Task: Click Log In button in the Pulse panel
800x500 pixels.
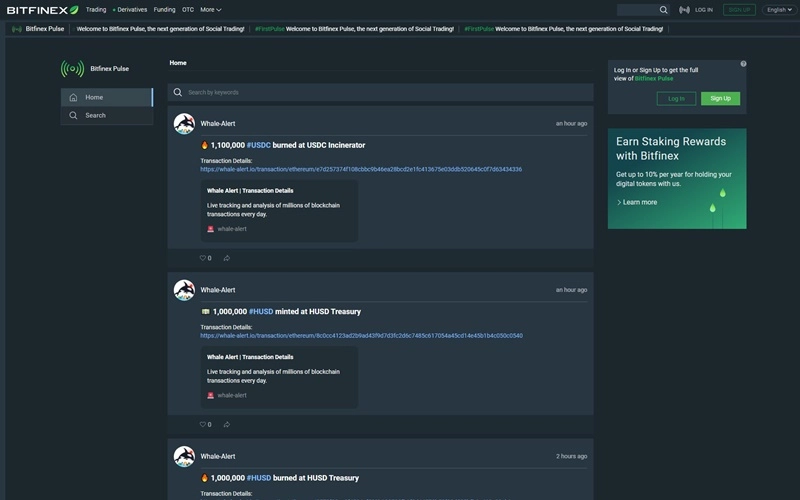Action: tap(676, 98)
